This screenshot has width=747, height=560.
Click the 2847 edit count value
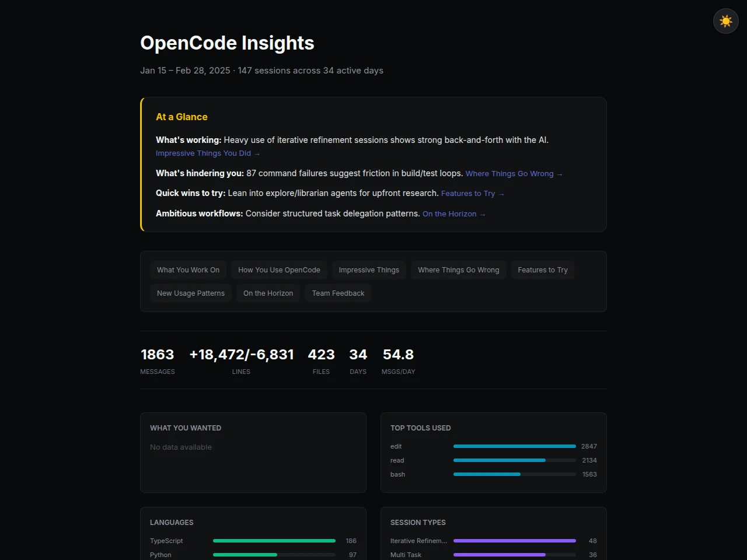pyautogui.click(x=589, y=446)
